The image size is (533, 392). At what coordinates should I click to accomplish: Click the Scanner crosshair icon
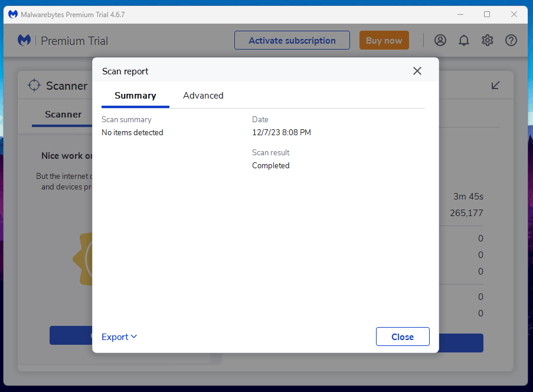coord(34,86)
